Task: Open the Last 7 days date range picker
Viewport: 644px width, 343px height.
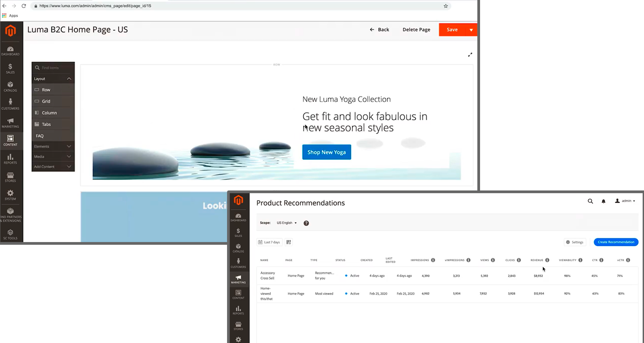Action: coord(269,242)
